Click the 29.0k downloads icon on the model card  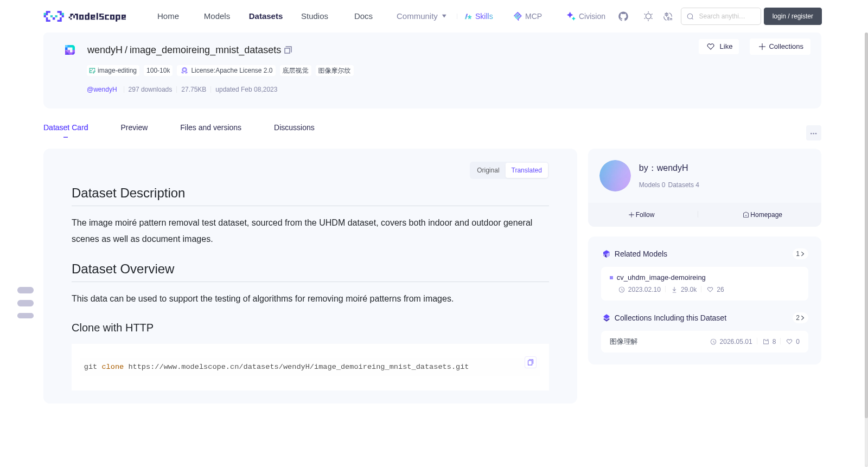click(x=674, y=290)
